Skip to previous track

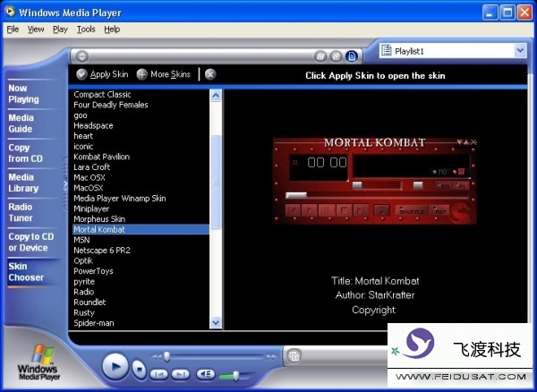point(159,375)
